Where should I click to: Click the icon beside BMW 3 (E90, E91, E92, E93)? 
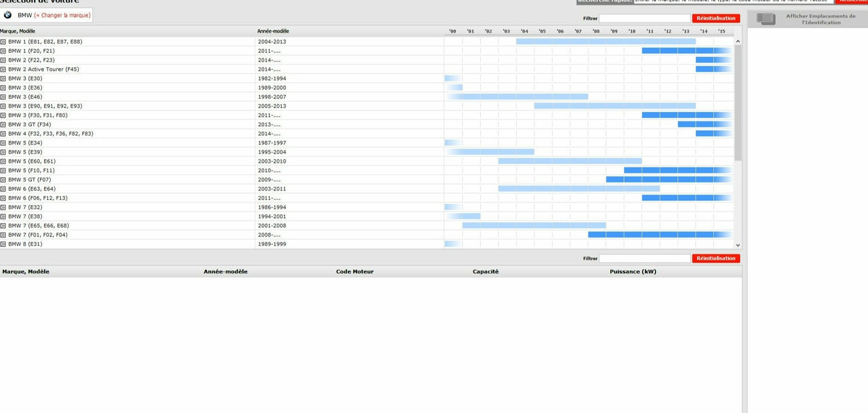pyautogui.click(x=3, y=106)
